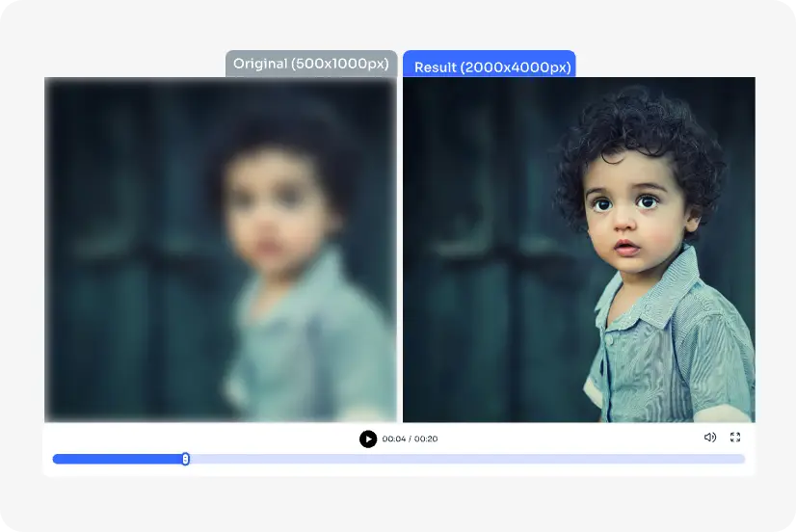
Task: Click the sharp upscaled result image
Action: click(x=578, y=250)
